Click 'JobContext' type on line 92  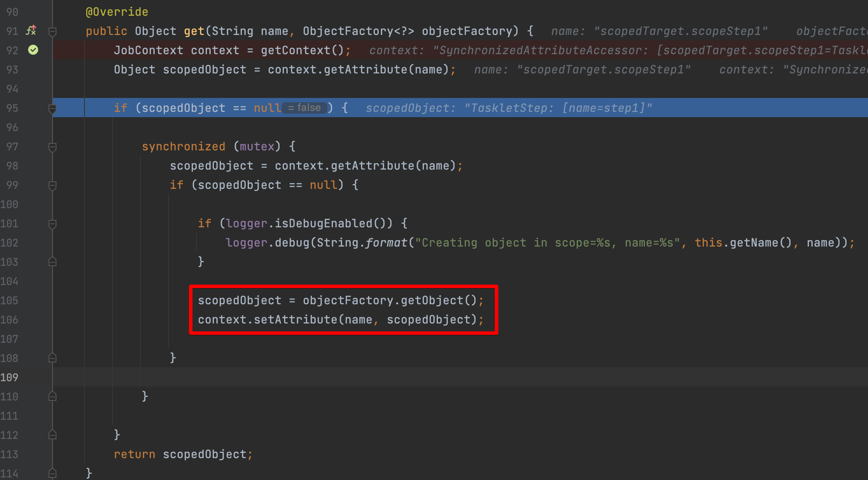(x=148, y=50)
